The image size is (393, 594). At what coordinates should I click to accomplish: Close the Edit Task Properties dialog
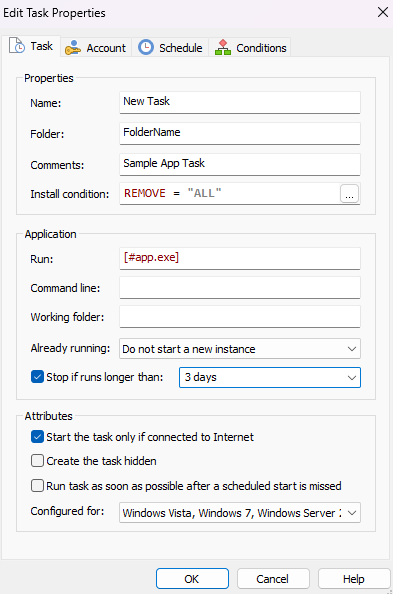click(383, 12)
